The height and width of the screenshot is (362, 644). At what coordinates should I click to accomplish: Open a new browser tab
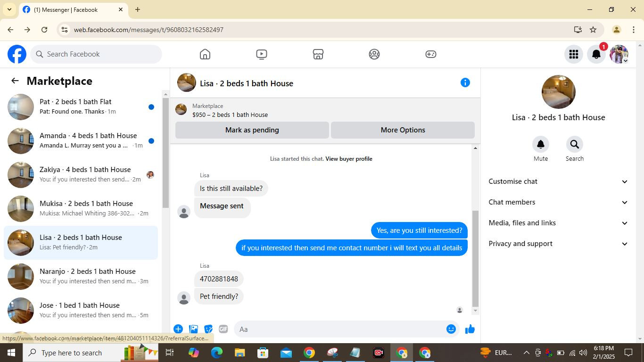[x=138, y=9]
